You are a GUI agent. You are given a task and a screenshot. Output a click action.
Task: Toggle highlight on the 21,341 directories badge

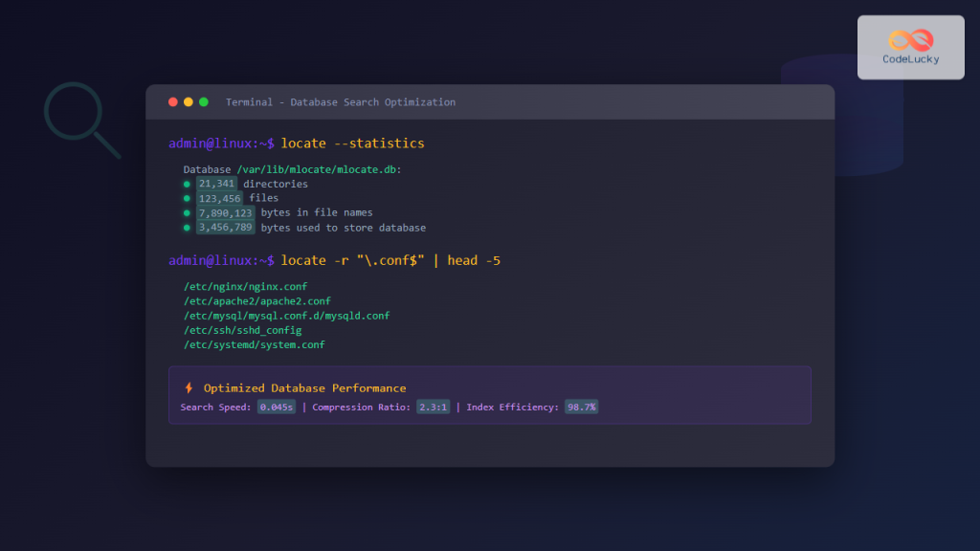tap(215, 184)
